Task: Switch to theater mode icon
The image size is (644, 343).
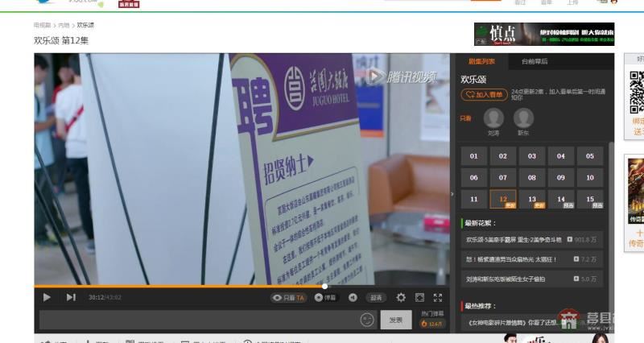Action: (419, 297)
